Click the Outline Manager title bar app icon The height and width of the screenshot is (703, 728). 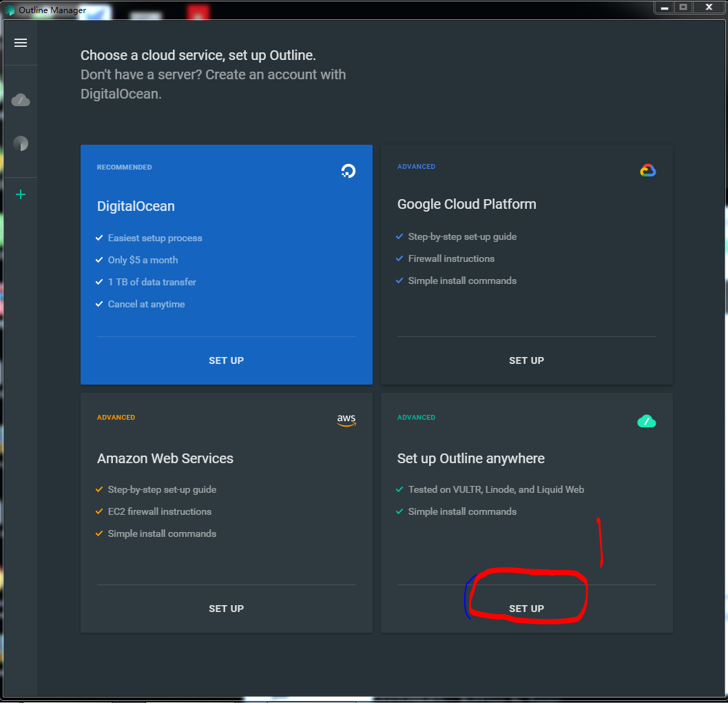click(x=10, y=10)
